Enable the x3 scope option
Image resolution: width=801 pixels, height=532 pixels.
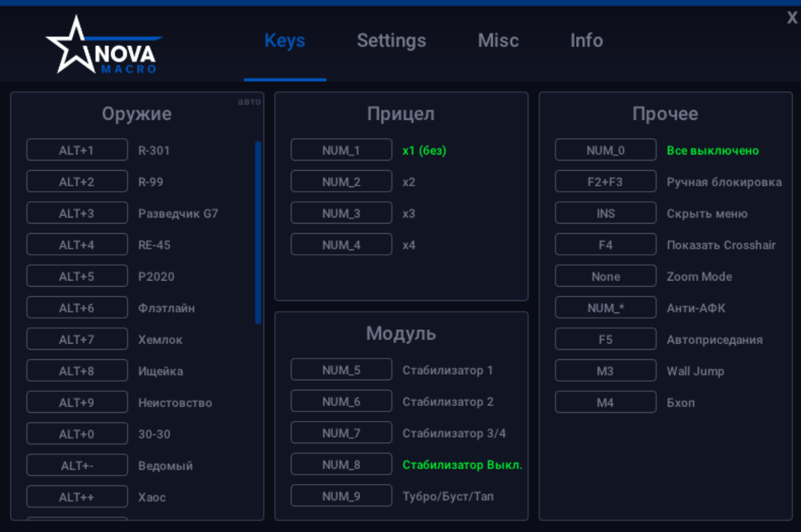point(409,213)
